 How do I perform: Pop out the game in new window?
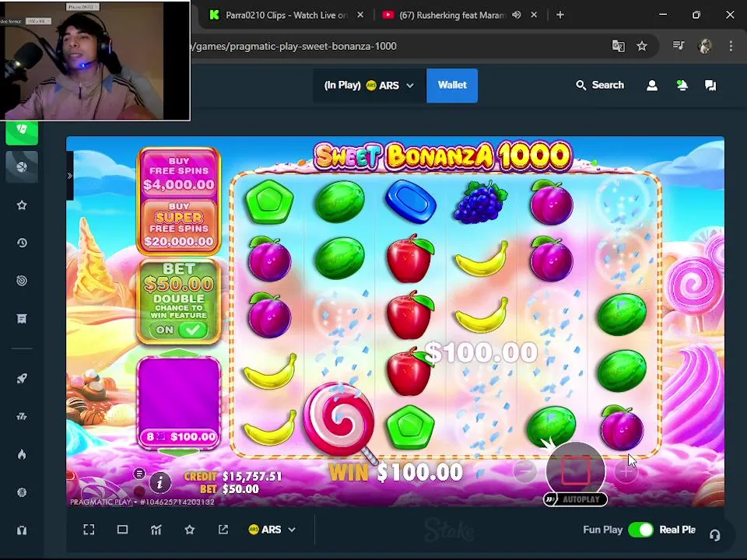click(223, 530)
